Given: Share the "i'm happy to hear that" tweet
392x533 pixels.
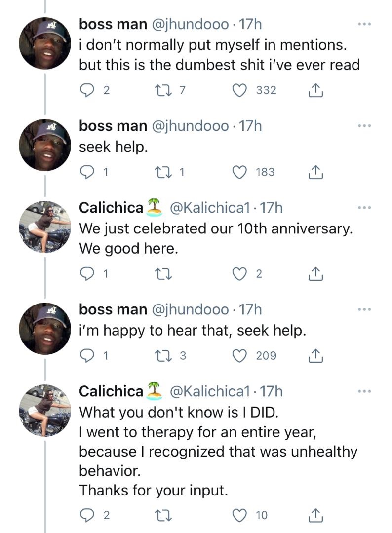Looking at the screenshot, I should (315, 356).
